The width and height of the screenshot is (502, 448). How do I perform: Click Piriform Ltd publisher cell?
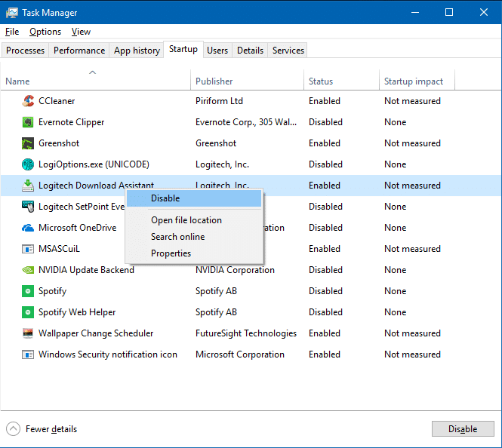click(x=220, y=101)
